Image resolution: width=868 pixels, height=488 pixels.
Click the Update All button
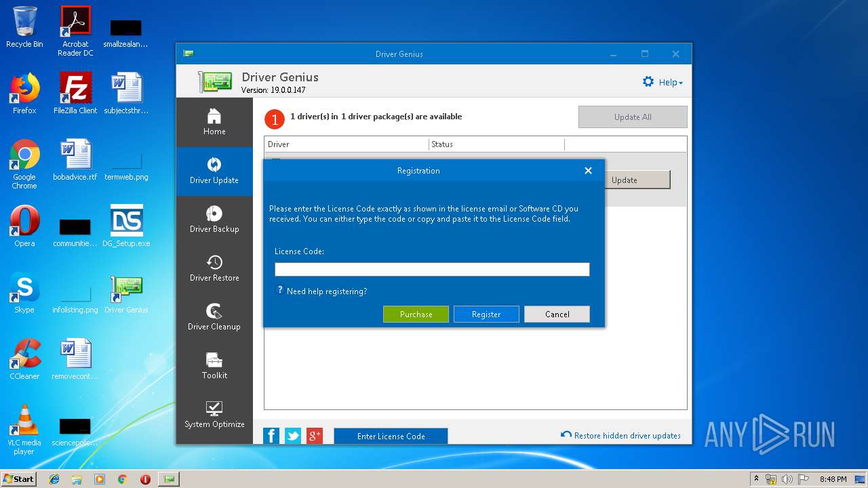pyautogui.click(x=633, y=117)
